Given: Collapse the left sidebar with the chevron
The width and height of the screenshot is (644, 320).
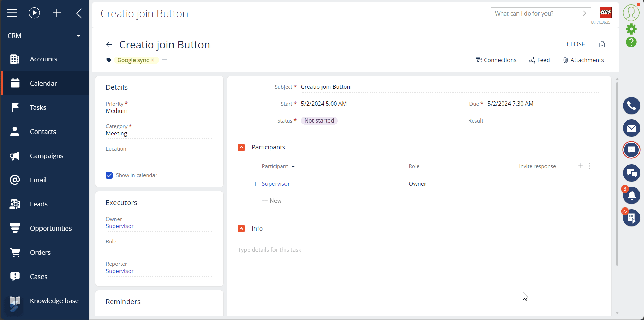Looking at the screenshot, I should click(79, 13).
